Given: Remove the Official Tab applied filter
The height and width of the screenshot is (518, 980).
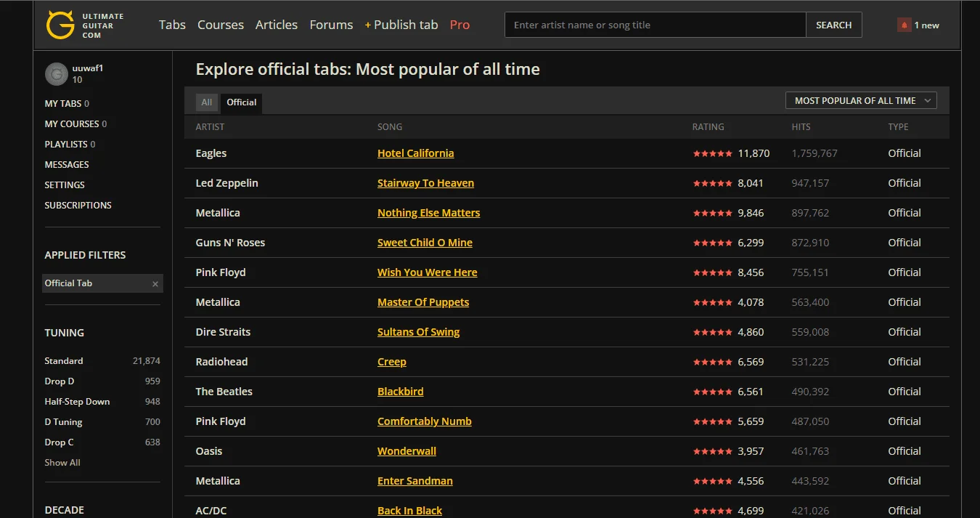Looking at the screenshot, I should click(x=155, y=284).
